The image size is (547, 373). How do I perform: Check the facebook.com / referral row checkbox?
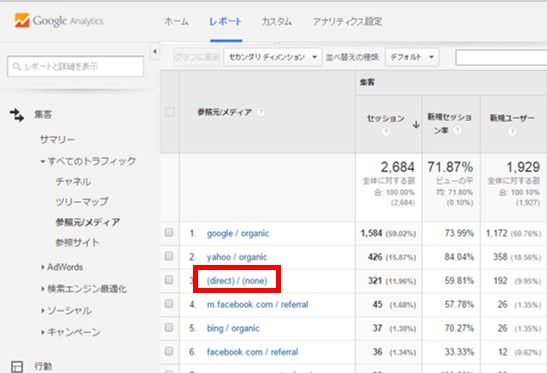point(169,351)
